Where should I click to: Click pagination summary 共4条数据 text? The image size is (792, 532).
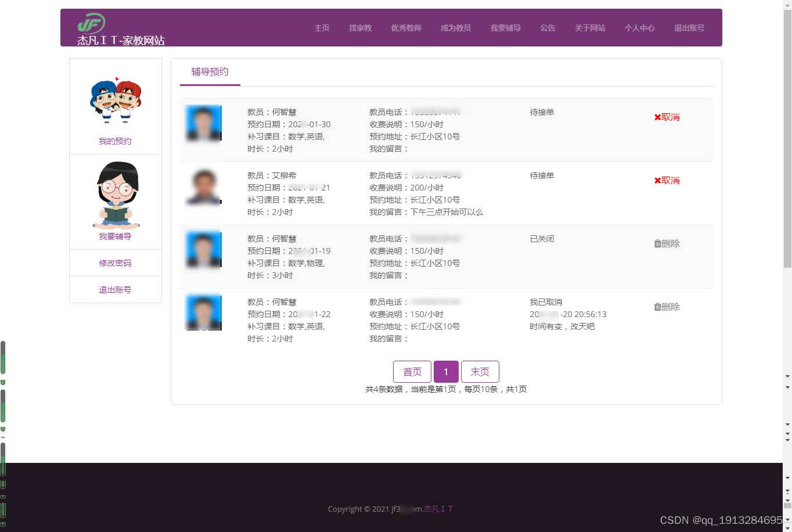point(446,389)
